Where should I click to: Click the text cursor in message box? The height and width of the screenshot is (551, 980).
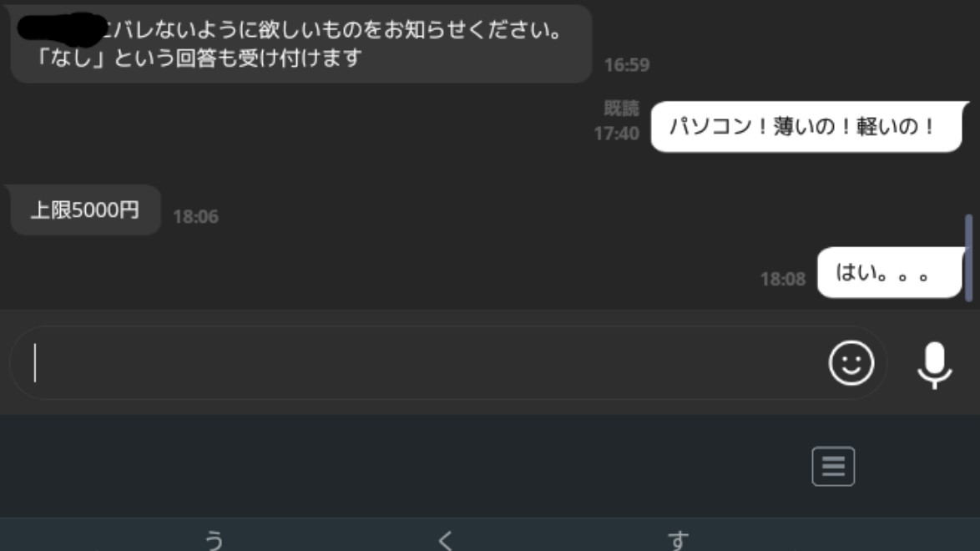click(x=35, y=363)
